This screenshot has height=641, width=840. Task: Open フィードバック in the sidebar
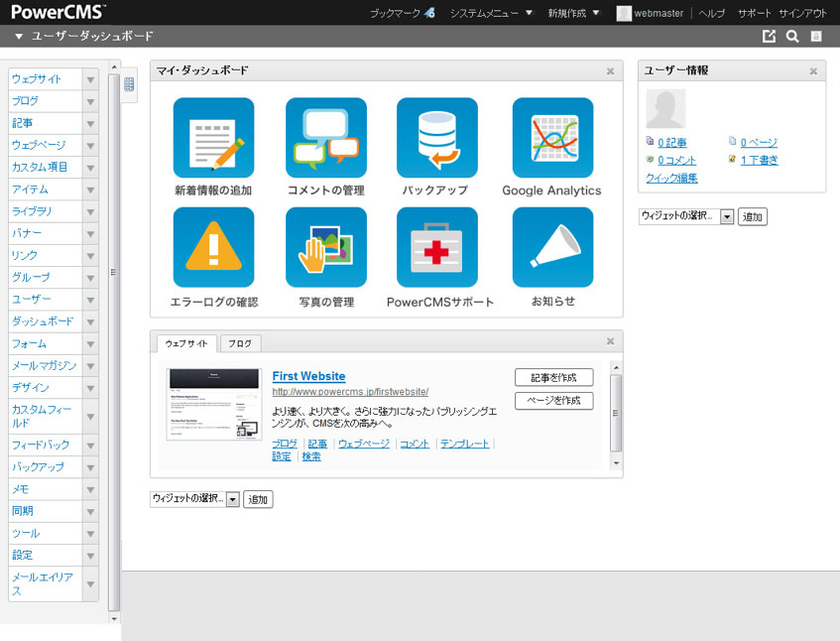tap(41, 445)
